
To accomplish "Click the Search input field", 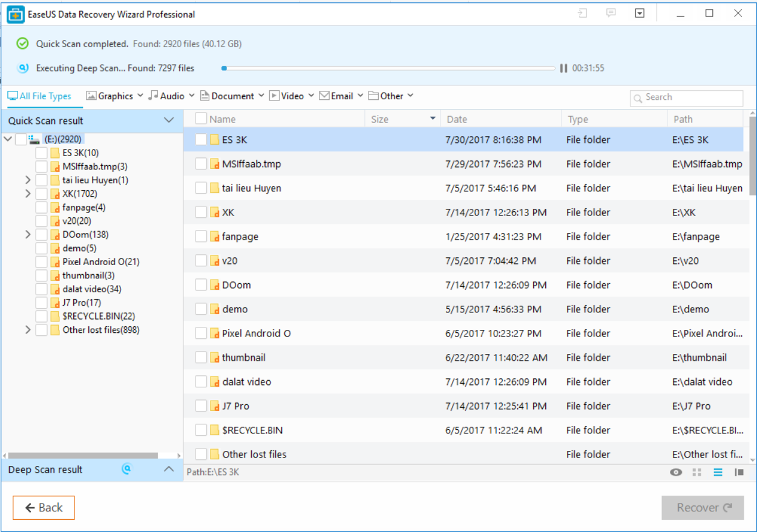I will coord(686,97).
